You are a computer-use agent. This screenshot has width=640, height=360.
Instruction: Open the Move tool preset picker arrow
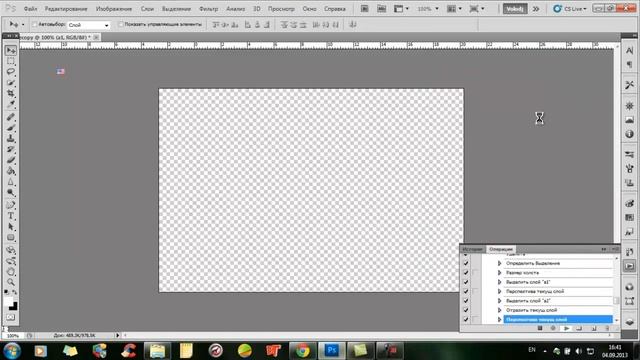[23, 24]
